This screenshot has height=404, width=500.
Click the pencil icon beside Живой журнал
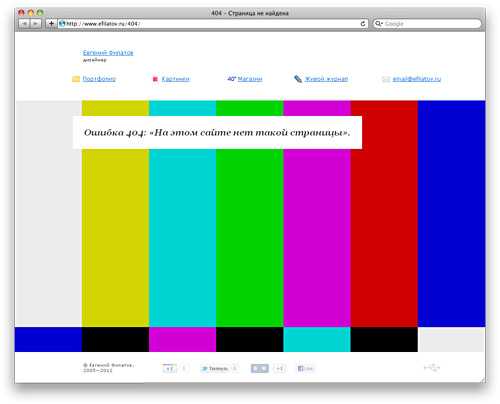tap(298, 79)
